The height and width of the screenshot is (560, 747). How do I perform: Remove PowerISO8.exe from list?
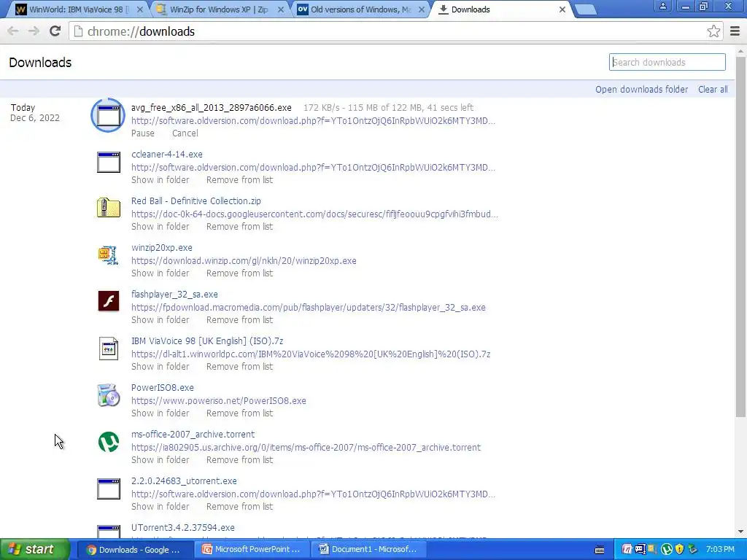pyautogui.click(x=239, y=413)
